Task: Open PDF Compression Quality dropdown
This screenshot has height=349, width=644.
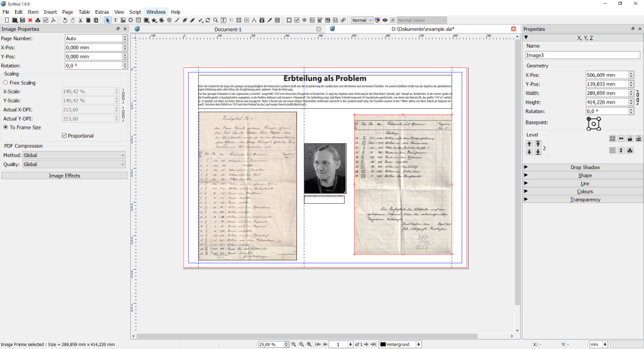Action: [74, 164]
